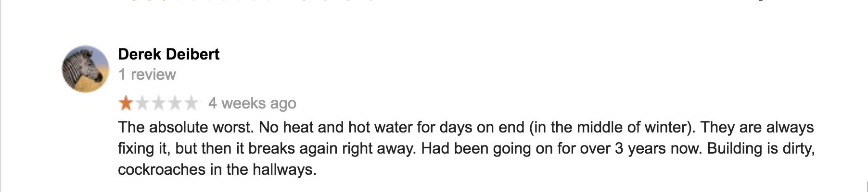Viewport: 868px width, 192px height.
Task: Click the "1 review" count link
Action: pyautogui.click(x=147, y=74)
